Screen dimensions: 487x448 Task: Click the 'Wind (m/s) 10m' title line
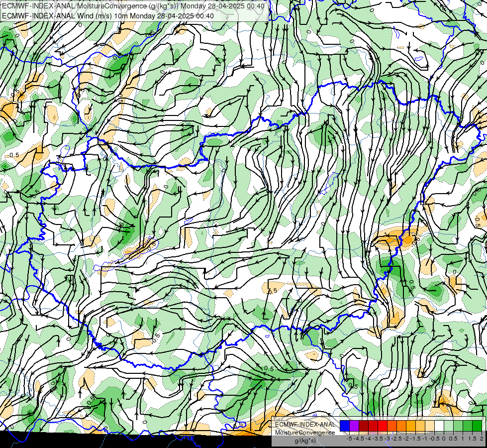[x=108, y=15]
